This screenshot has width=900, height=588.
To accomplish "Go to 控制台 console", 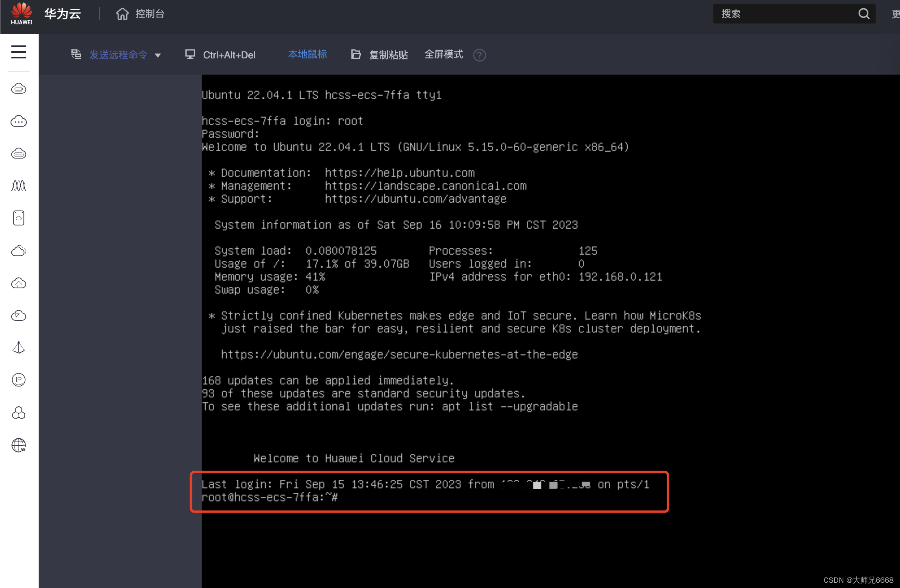I will (x=150, y=14).
